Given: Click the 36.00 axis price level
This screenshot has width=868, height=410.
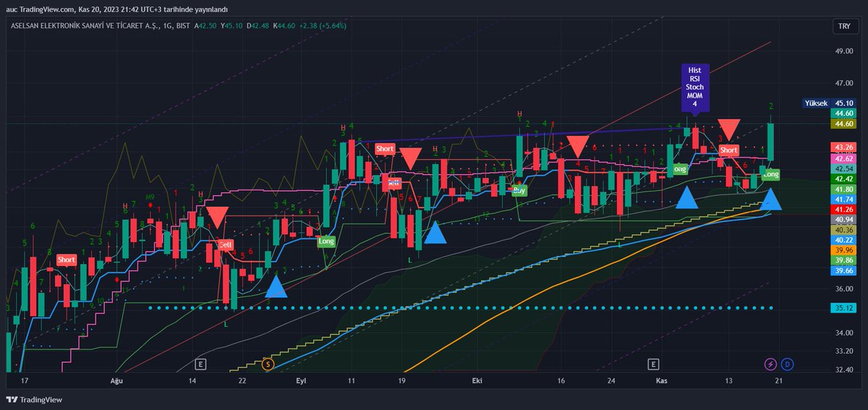Looking at the screenshot, I should click(x=843, y=289).
